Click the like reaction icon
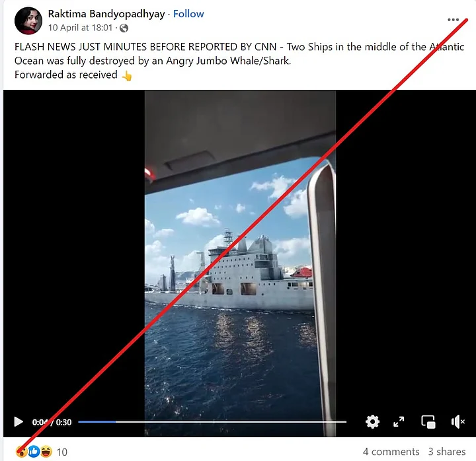This screenshot has width=476, height=461. 34,452
